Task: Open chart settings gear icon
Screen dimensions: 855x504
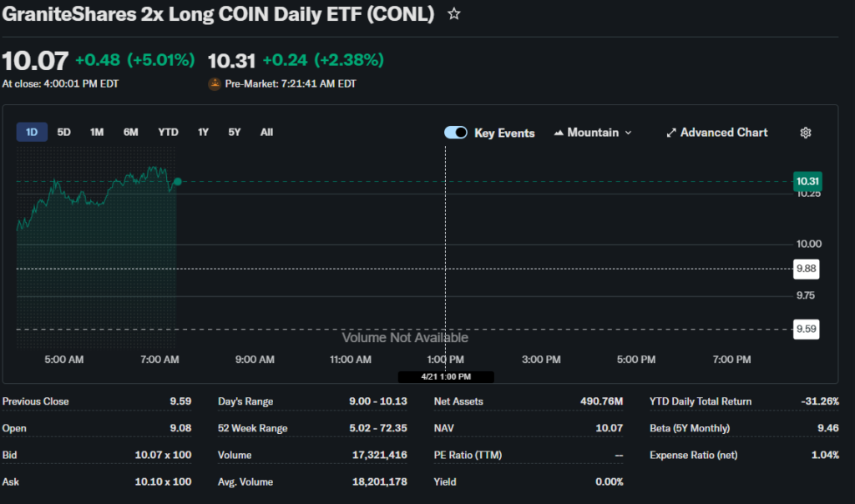Action: (x=806, y=133)
